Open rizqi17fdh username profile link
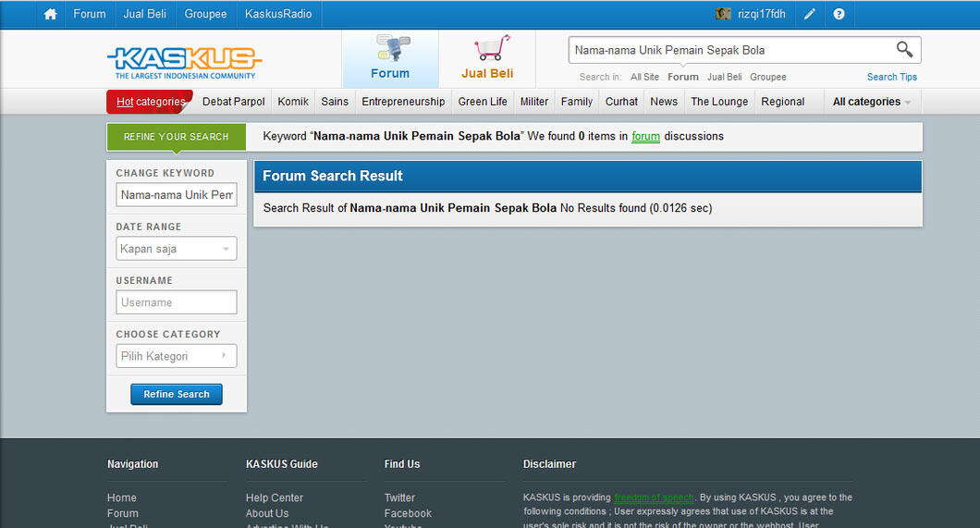 pyautogui.click(x=761, y=14)
